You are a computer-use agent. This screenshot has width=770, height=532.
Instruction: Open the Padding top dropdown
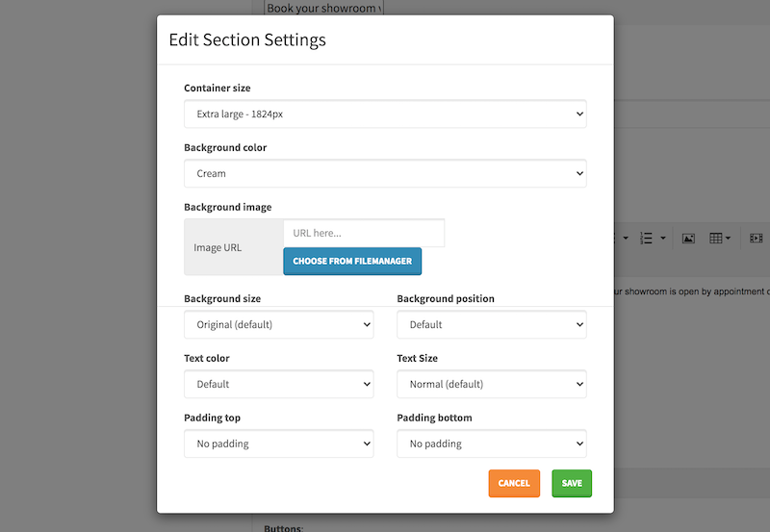coord(278,443)
